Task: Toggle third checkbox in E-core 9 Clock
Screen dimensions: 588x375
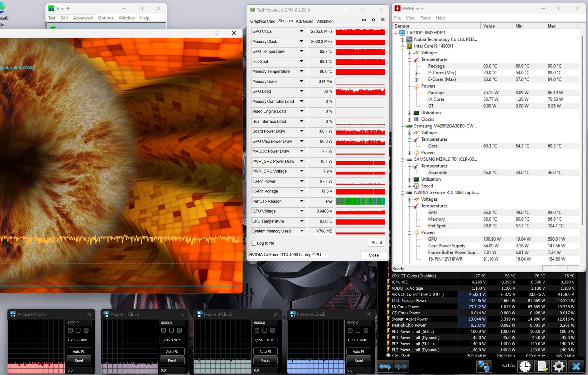Action: [x=366, y=330]
